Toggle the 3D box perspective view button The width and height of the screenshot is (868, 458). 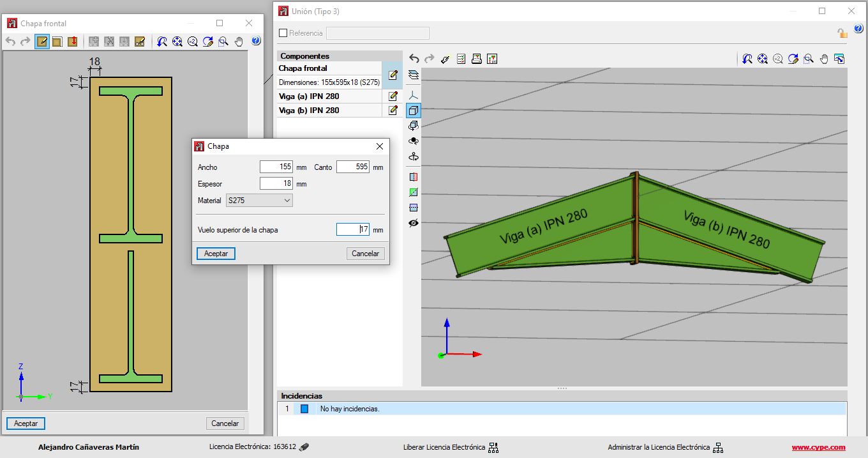pyautogui.click(x=413, y=111)
